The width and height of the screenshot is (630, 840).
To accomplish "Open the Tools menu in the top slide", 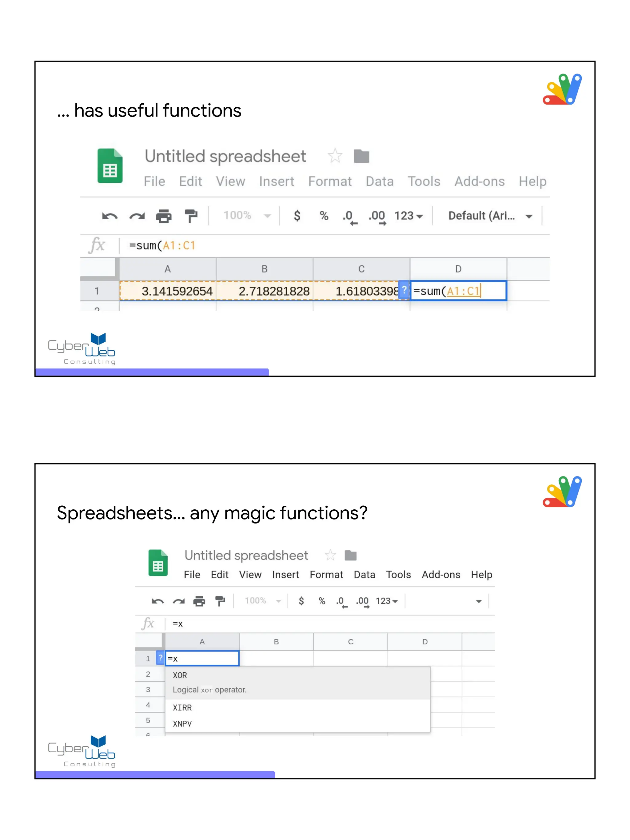I will click(x=424, y=181).
